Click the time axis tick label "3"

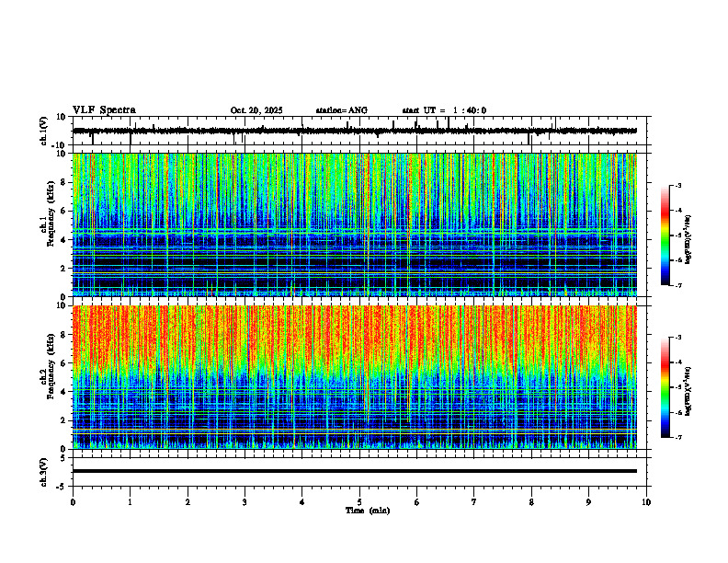(x=245, y=502)
